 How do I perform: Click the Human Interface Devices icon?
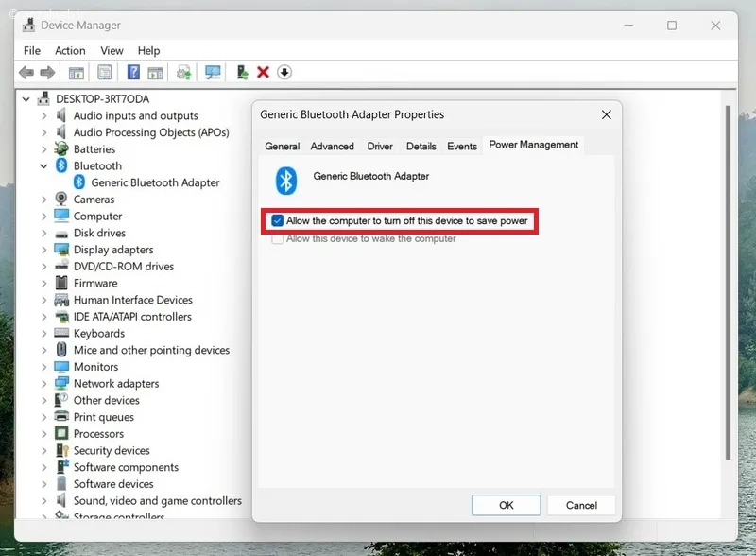[x=61, y=300]
